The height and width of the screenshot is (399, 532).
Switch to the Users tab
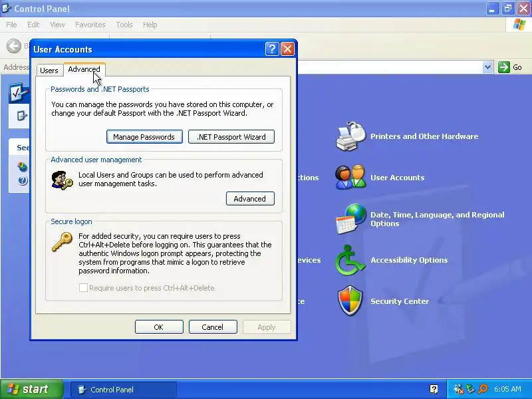tap(49, 70)
